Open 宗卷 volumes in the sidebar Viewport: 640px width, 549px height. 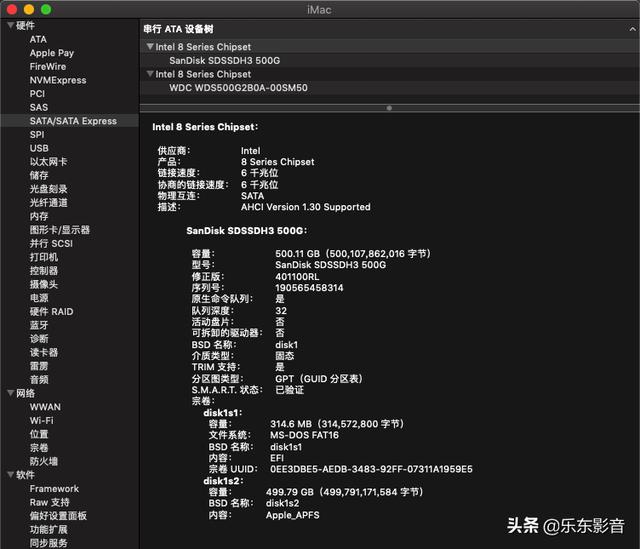[x=39, y=448]
